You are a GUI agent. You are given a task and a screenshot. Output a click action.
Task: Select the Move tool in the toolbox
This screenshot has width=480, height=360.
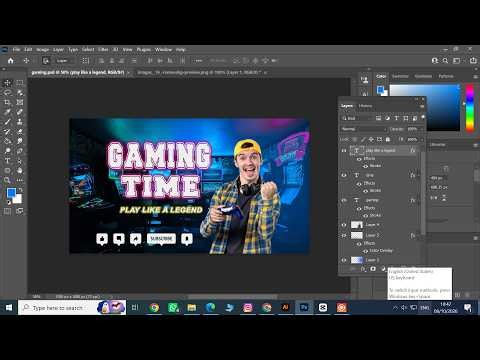tap(8, 83)
